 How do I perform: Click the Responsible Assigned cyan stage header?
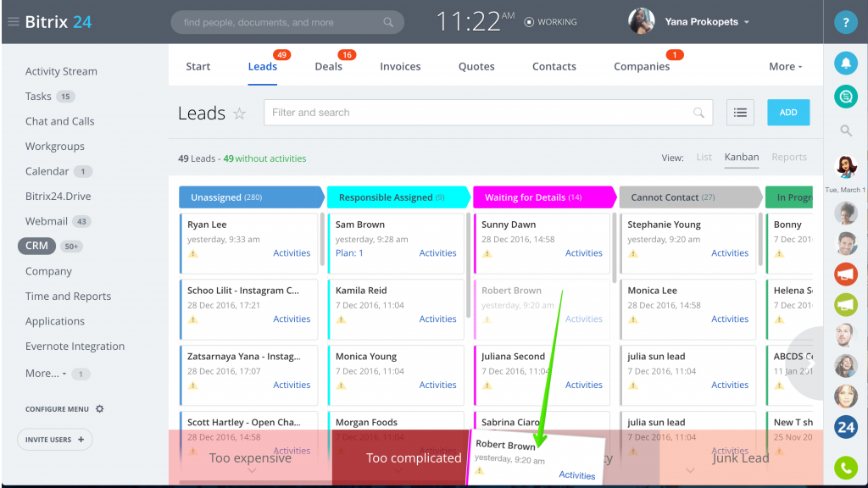coord(398,197)
